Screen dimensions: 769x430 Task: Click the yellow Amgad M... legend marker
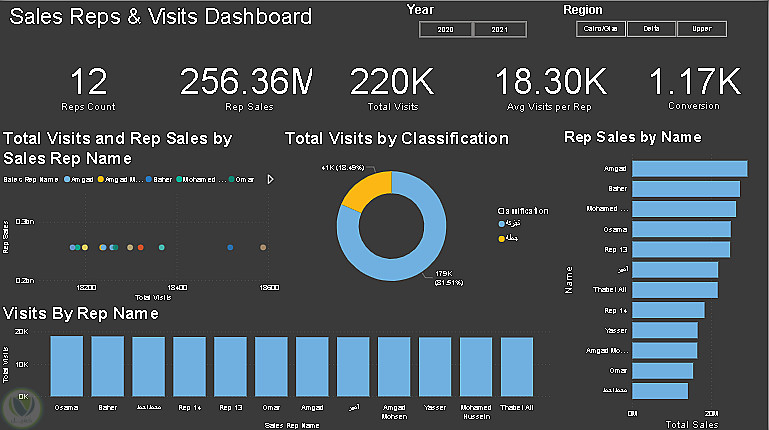point(101,180)
